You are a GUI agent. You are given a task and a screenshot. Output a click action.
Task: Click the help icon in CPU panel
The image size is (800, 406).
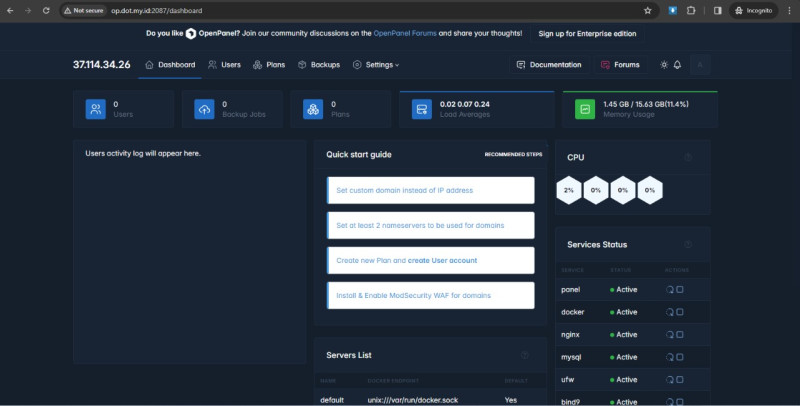coord(687,157)
